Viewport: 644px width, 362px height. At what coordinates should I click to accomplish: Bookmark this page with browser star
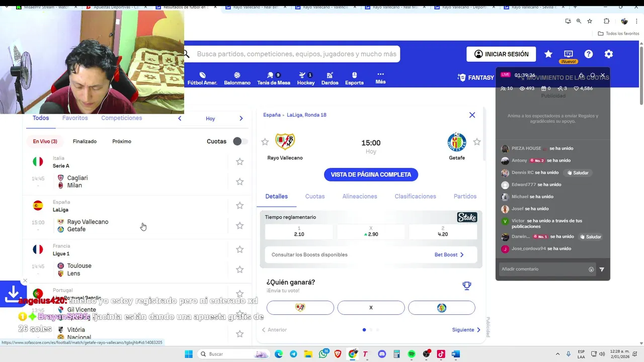[590, 21]
